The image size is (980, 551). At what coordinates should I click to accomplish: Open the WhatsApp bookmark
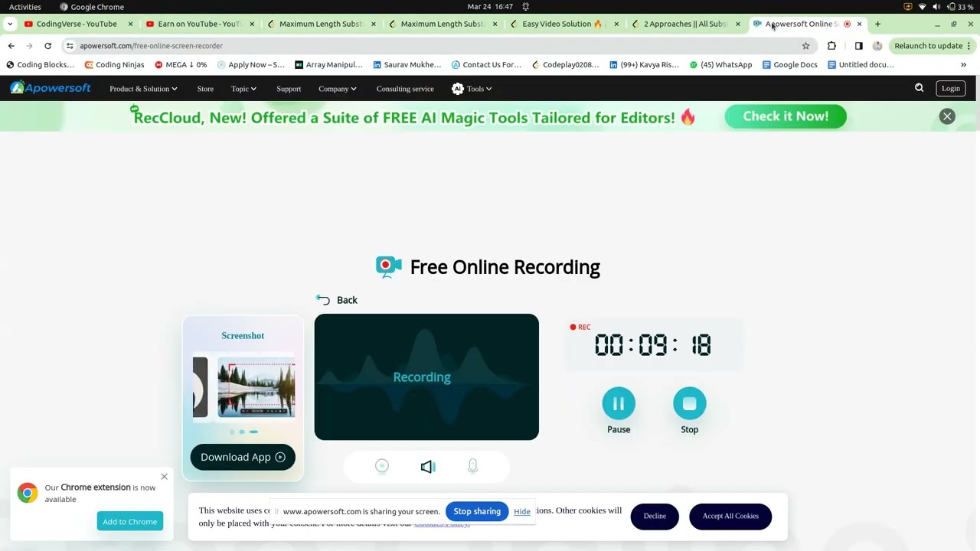720,65
